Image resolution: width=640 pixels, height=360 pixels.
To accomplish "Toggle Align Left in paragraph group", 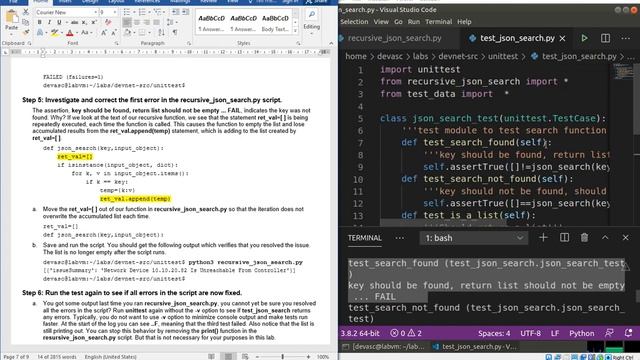I will 127,22.
